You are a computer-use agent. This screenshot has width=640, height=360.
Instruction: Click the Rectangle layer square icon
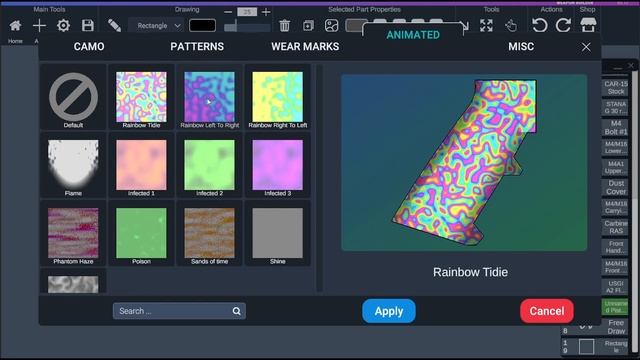click(586, 347)
